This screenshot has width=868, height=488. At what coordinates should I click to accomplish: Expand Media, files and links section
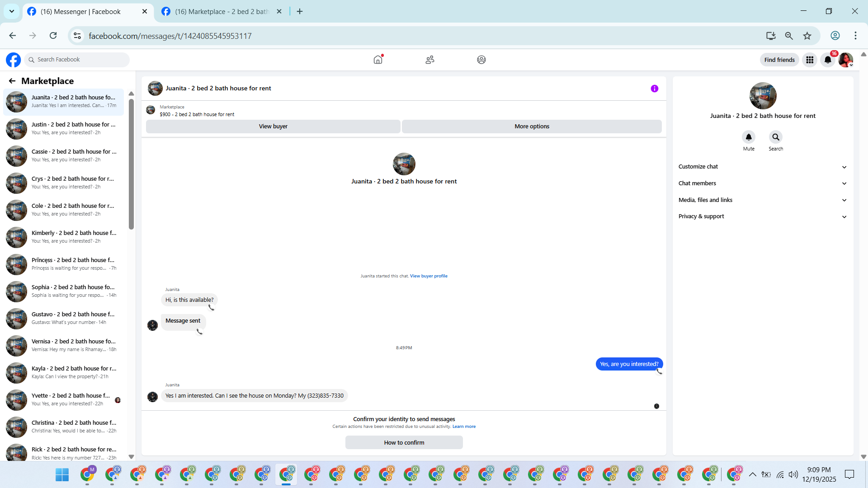coord(762,200)
